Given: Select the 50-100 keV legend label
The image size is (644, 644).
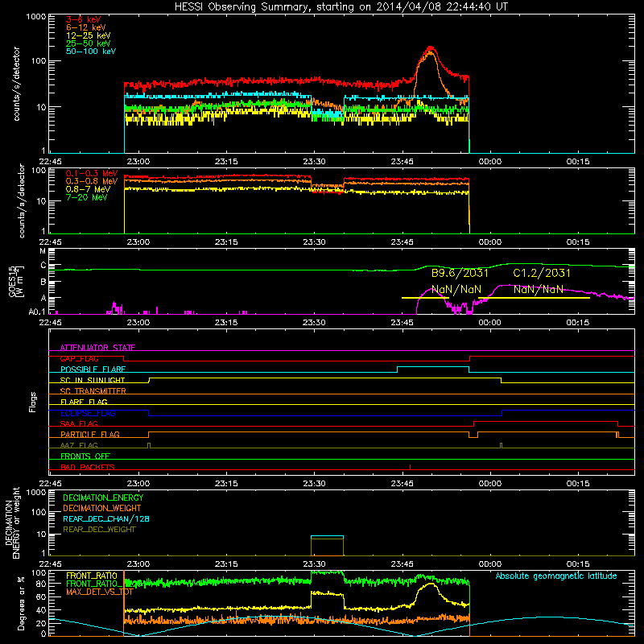Looking at the screenshot, I should (x=91, y=52).
